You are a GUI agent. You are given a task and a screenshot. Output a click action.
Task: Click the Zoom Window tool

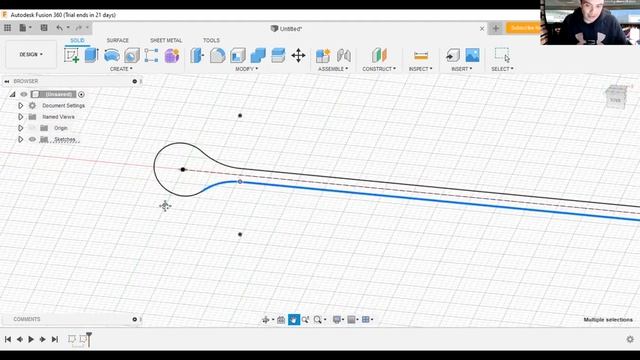305,320
